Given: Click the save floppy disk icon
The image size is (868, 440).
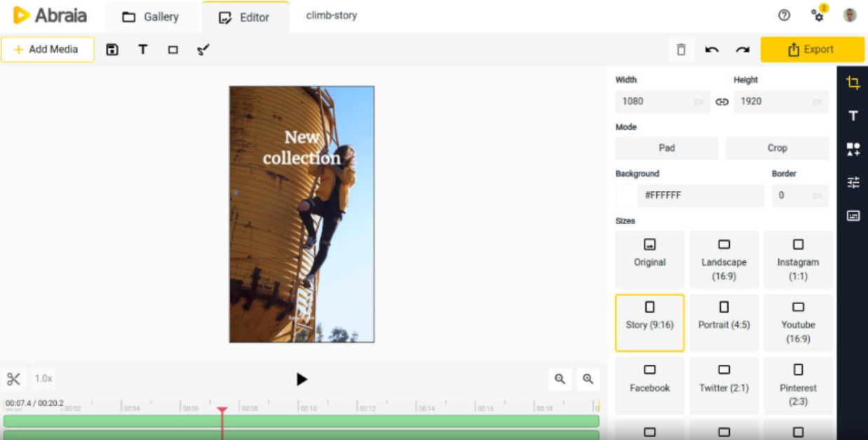Looking at the screenshot, I should pos(112,50).
